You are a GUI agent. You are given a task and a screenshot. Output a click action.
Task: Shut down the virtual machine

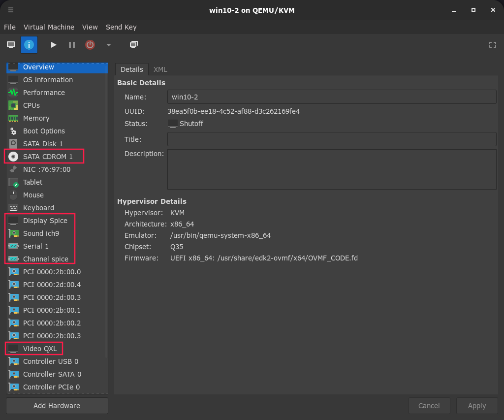(x=90, y=45)
